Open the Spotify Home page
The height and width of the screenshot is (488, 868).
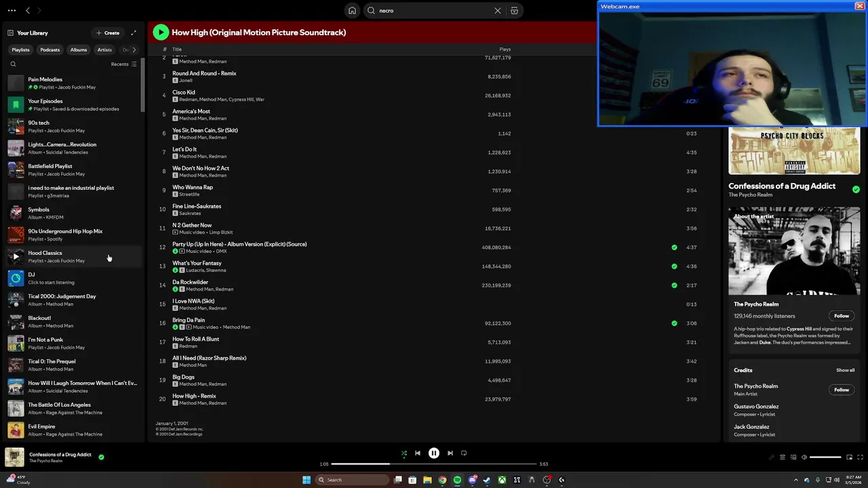(352, 11)
